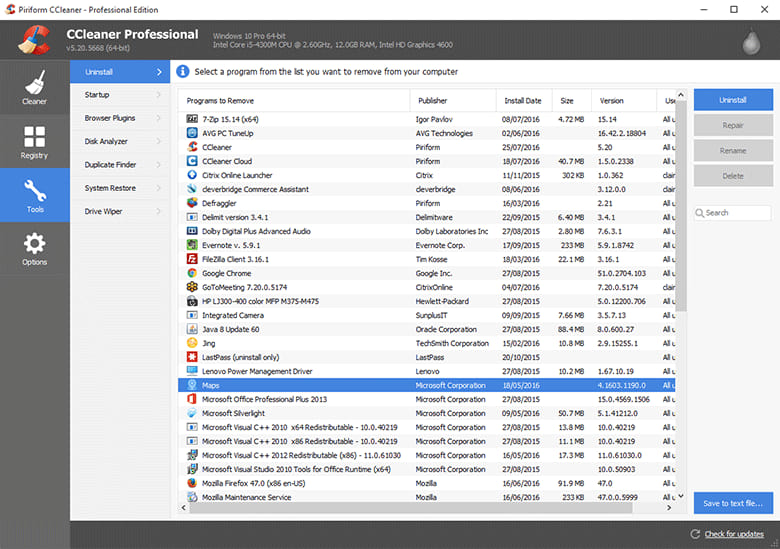
Task: Select the FileZilla Client icon in list
Action: (192, 259)
